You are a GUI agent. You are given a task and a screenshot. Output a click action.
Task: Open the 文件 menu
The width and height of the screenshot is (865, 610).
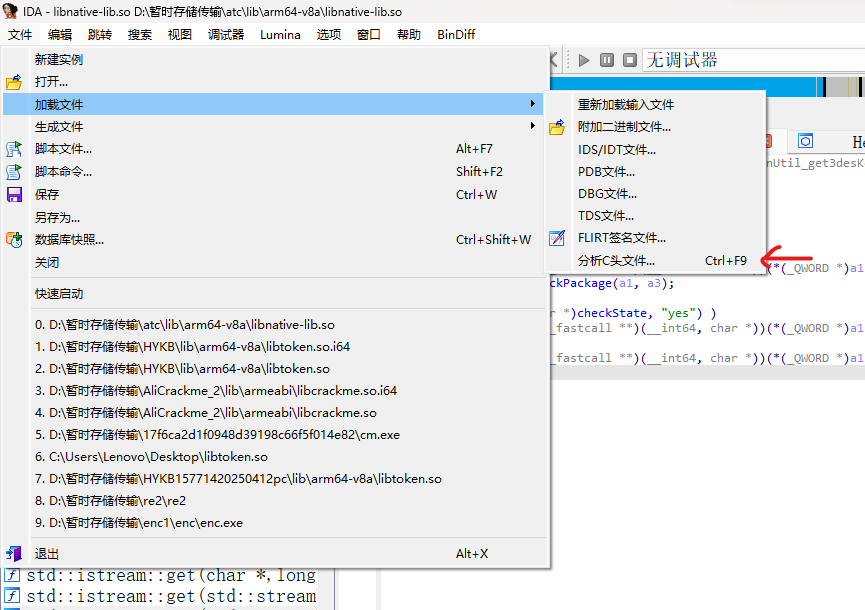pyautogui.click(x=20, y=35)
